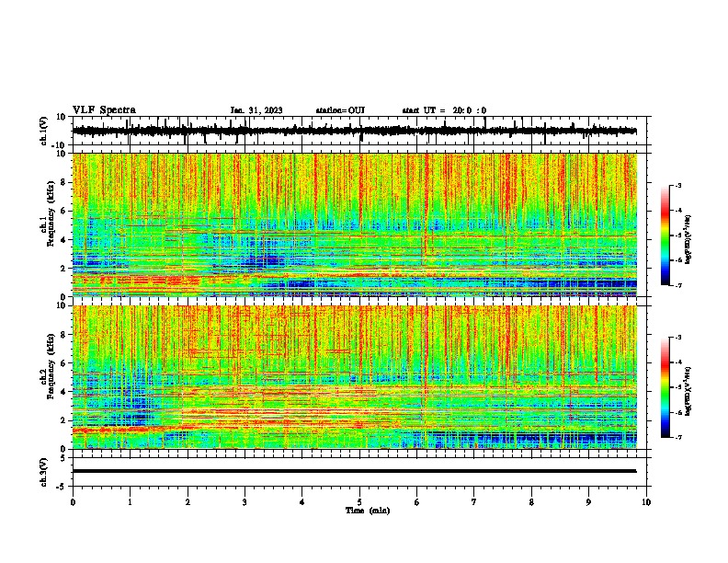
Task: Click the "station=OUI" header label
Action: point(340,110)
